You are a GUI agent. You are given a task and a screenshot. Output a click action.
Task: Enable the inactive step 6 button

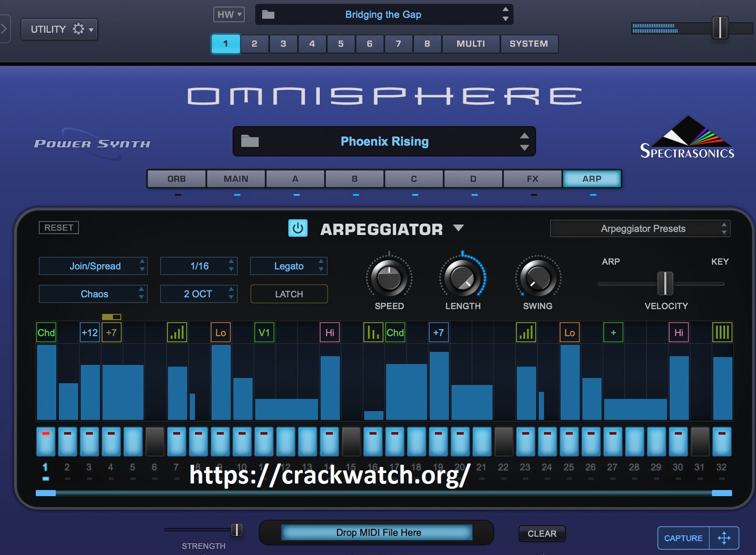(x=155, y=441)
